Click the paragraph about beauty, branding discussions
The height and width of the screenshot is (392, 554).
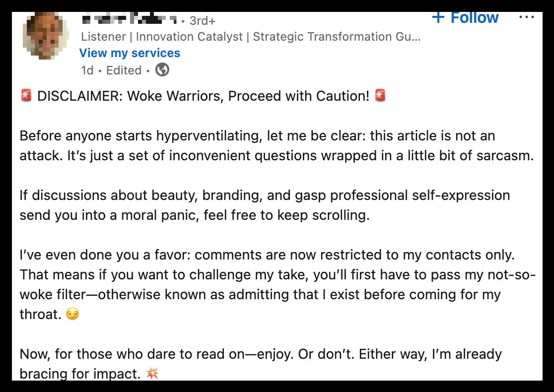tap(265, 205)
